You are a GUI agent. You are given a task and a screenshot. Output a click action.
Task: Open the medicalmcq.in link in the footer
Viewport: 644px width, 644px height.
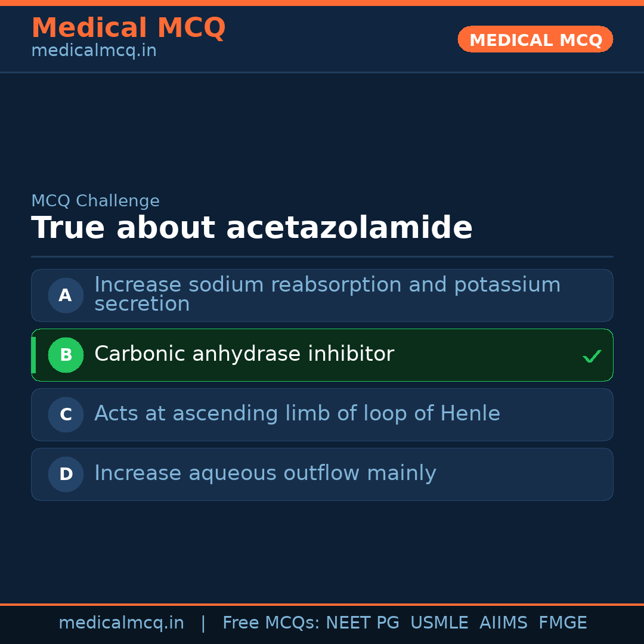click(x=121, y=623)
